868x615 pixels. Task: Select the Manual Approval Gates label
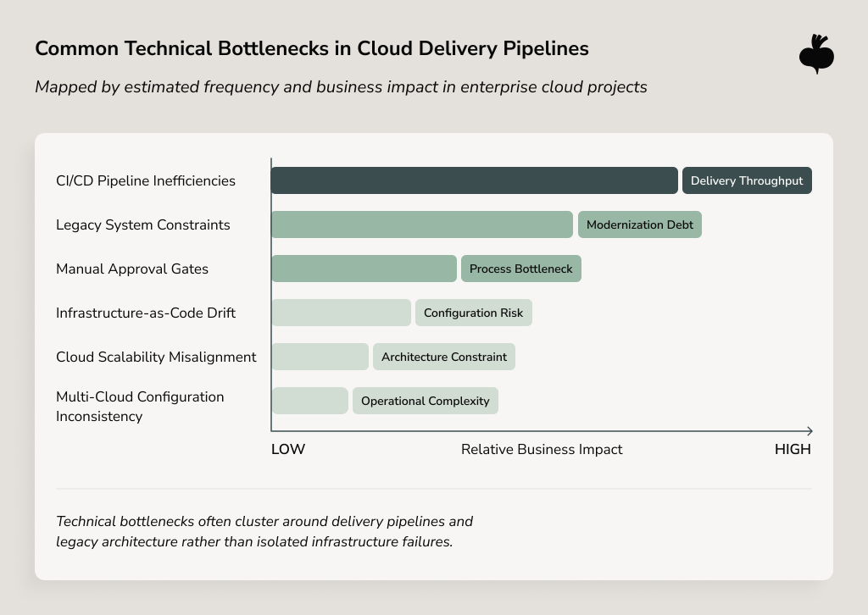click(x=132, y=269)
